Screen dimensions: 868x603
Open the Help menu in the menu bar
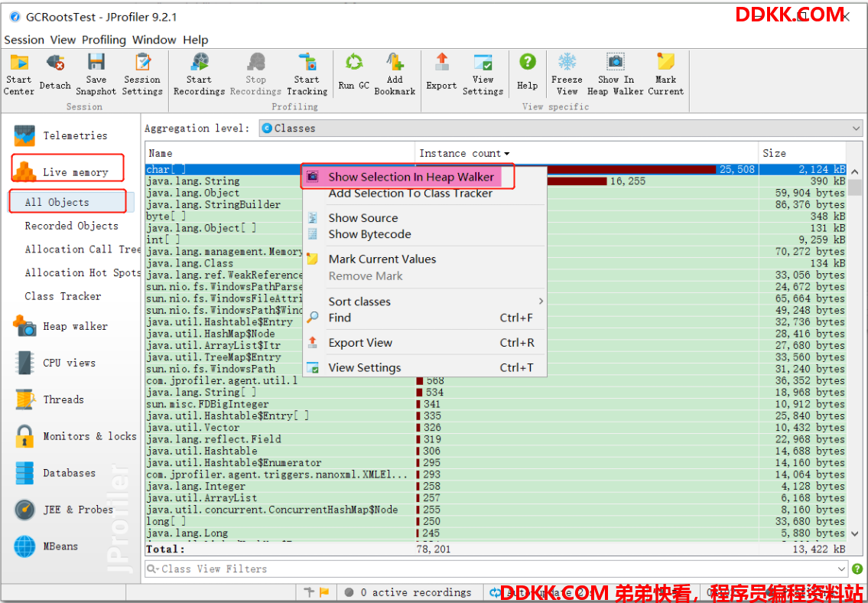[x=196, y=40]
